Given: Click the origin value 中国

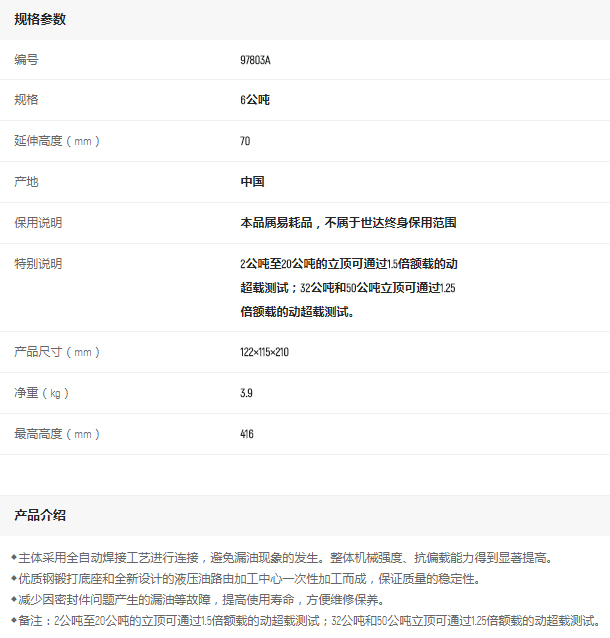Looking at the screenshot, I should (x=252, y=182).
